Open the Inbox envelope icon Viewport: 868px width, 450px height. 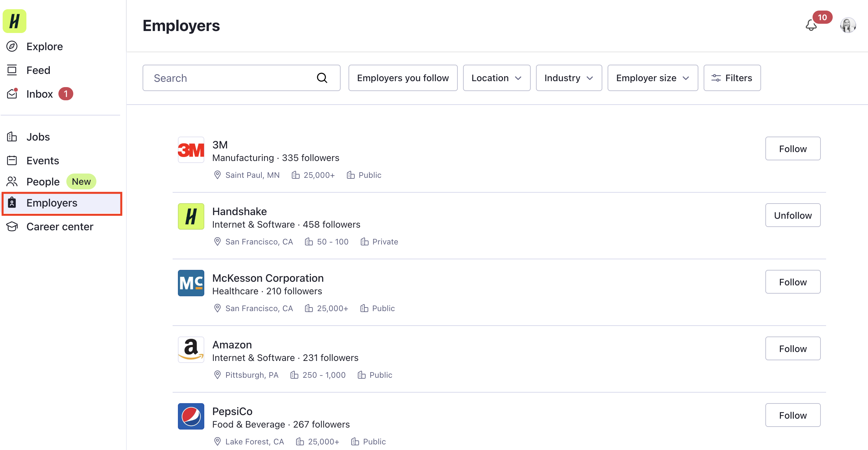(12, 94)
